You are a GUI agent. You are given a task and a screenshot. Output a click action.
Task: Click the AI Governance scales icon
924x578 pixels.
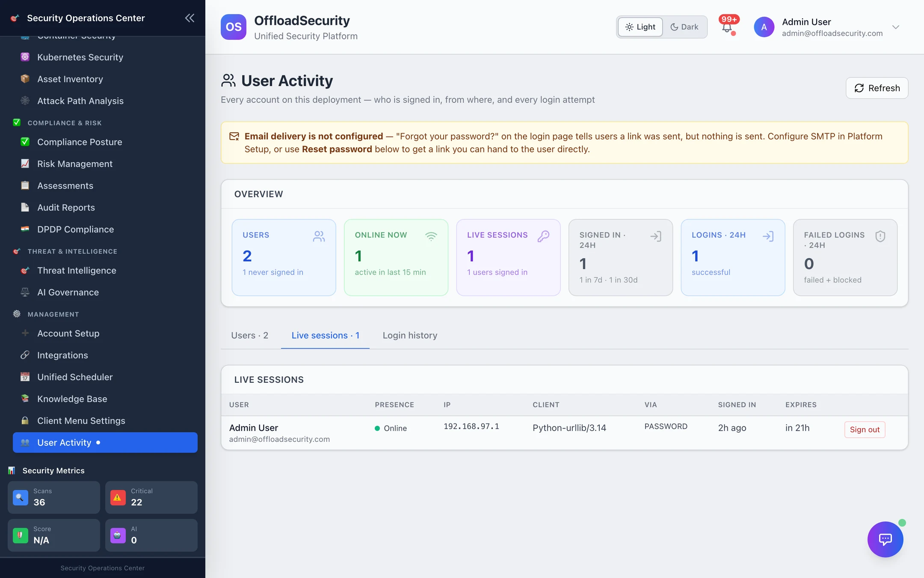coord(25,292)
